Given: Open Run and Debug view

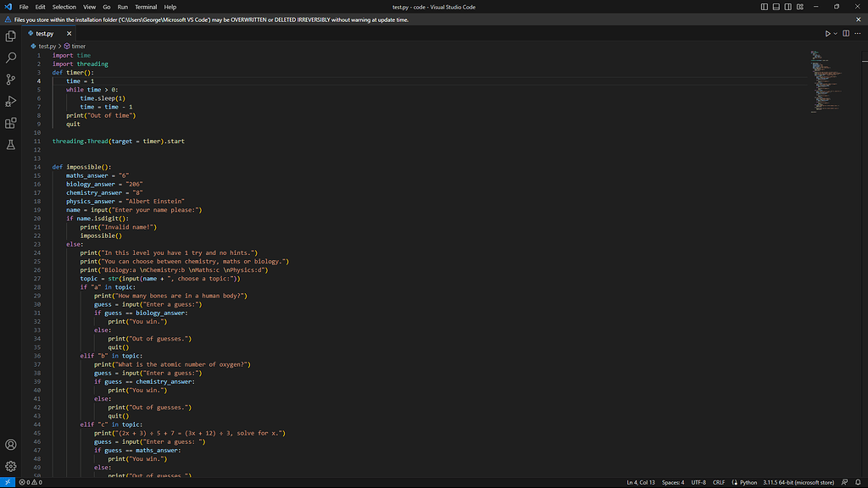Looking at the screenshot, I should pyautogui.click(x=10, y=102).
